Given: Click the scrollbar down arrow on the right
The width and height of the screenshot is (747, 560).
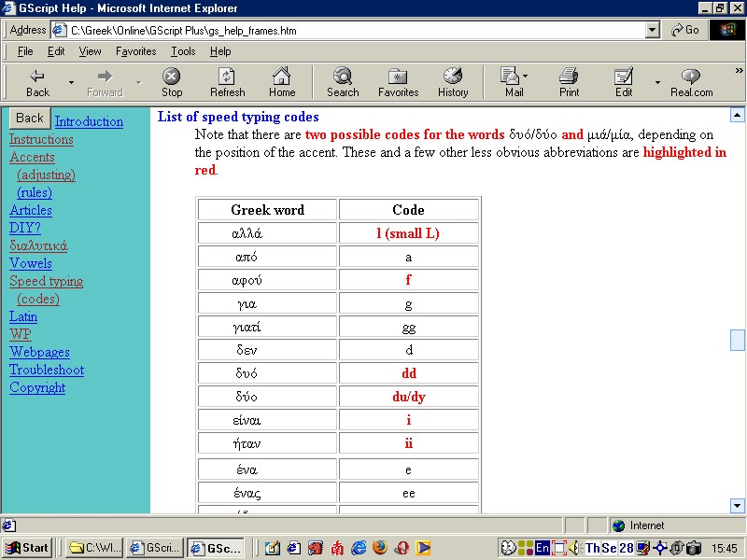Looking at the screenshot, I should (x=737, y=505).
